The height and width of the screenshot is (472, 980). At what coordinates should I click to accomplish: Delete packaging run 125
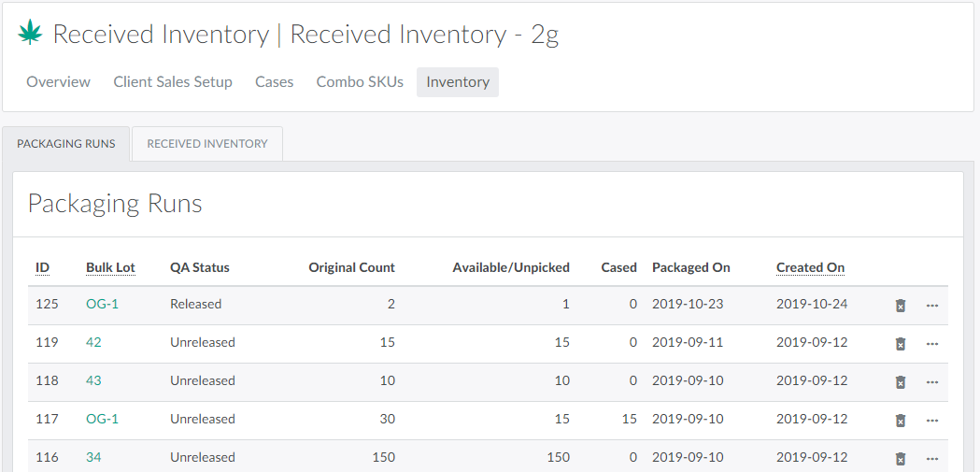901,306
